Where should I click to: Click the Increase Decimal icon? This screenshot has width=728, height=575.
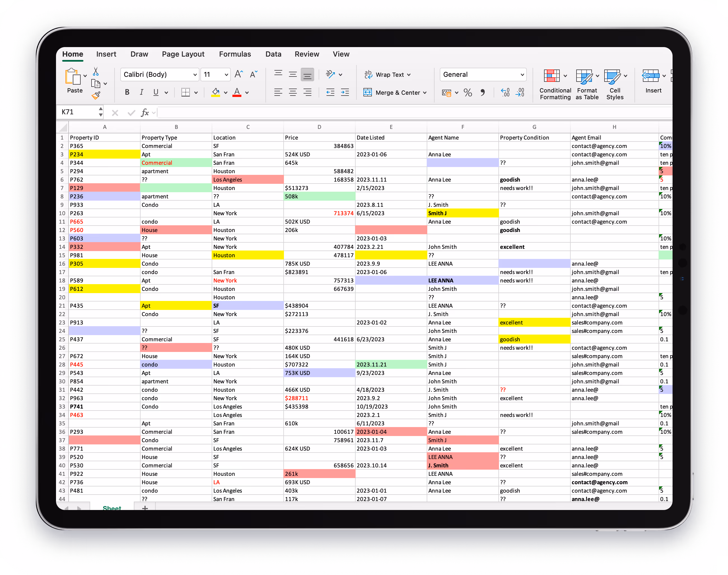tap(505, 92)
